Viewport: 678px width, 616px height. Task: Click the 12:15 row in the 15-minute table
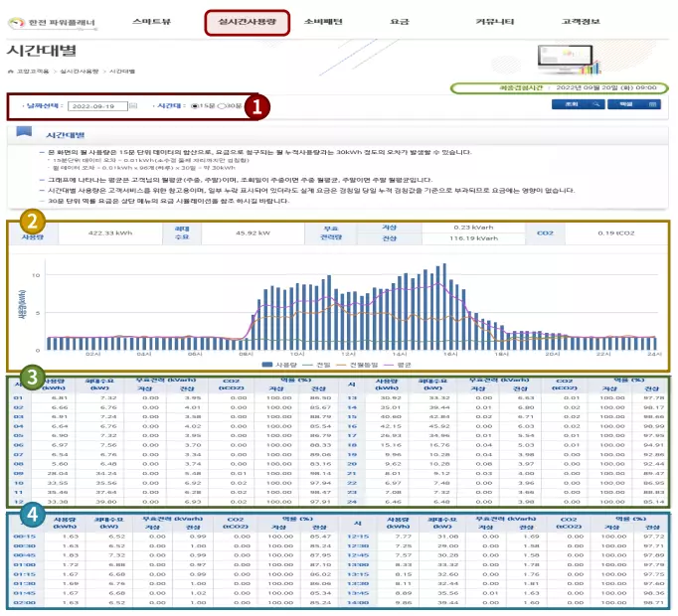pos(506,537)
